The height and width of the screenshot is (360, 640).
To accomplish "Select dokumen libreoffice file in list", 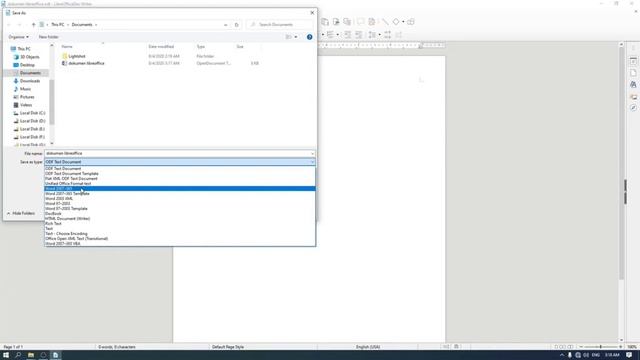I will [x=86, y=63].
